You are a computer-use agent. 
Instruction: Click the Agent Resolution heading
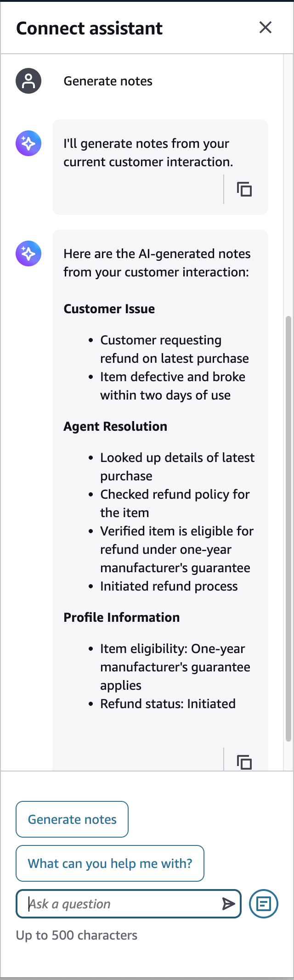pos(115,426)
